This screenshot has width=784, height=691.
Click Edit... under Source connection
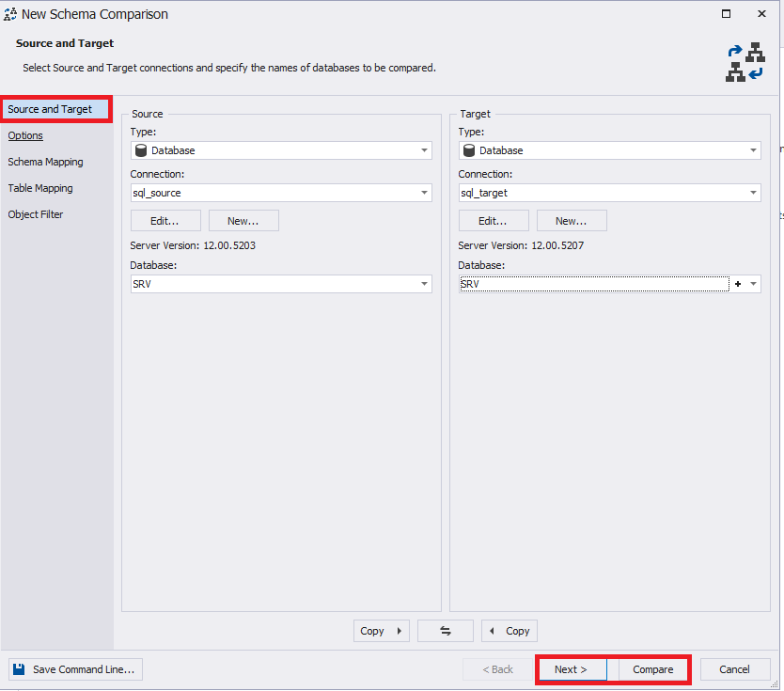165,221
